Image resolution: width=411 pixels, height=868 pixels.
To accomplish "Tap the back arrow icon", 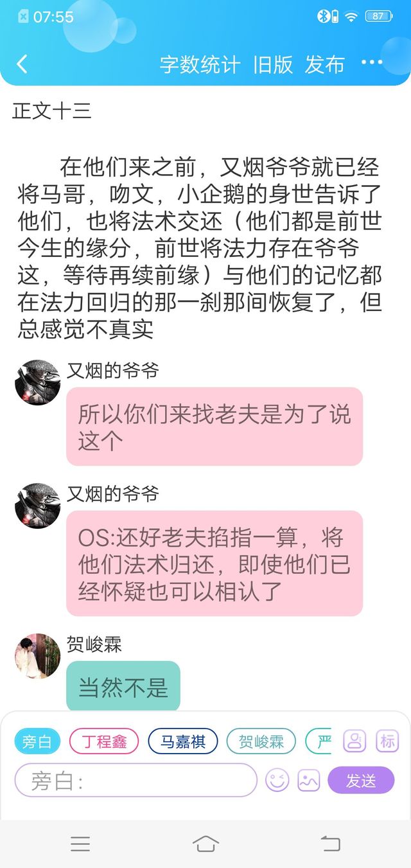I will coord(22,64).
